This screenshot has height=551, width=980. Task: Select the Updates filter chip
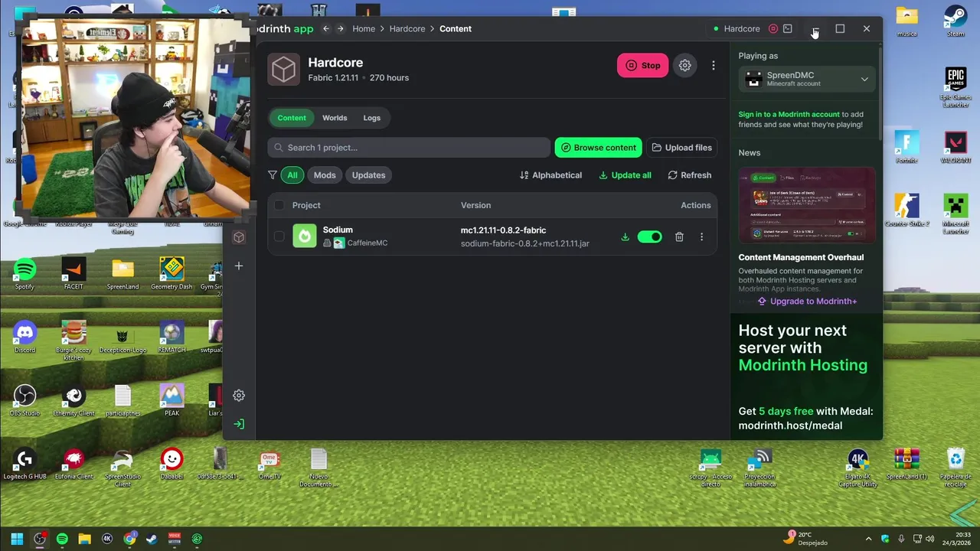pos(368,175)
